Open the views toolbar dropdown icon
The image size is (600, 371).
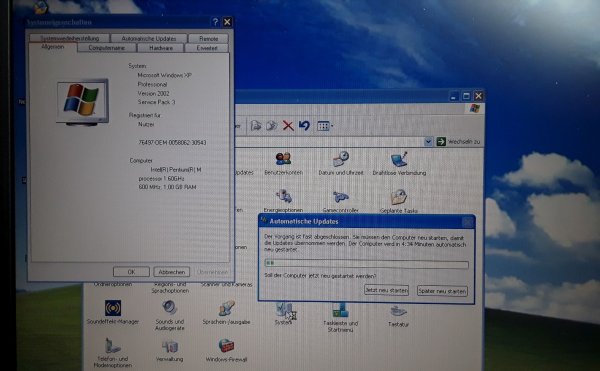pyautogui.click(x=324, y=126)
